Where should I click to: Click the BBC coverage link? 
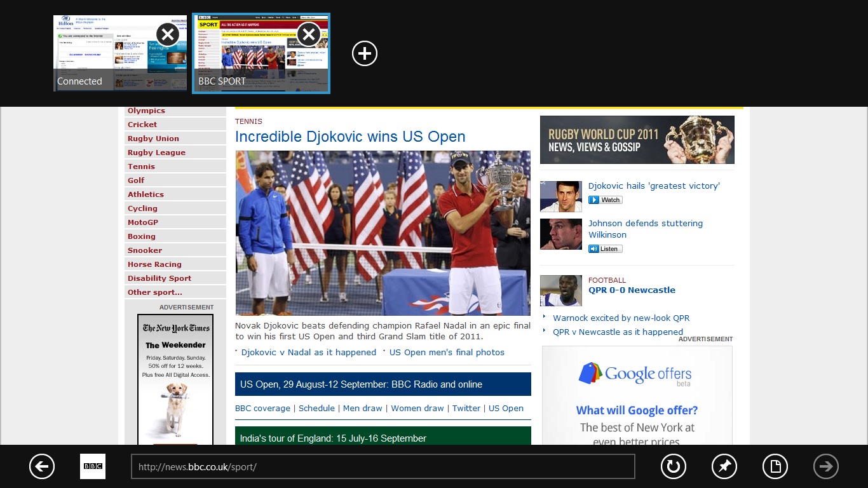[262, 409]
